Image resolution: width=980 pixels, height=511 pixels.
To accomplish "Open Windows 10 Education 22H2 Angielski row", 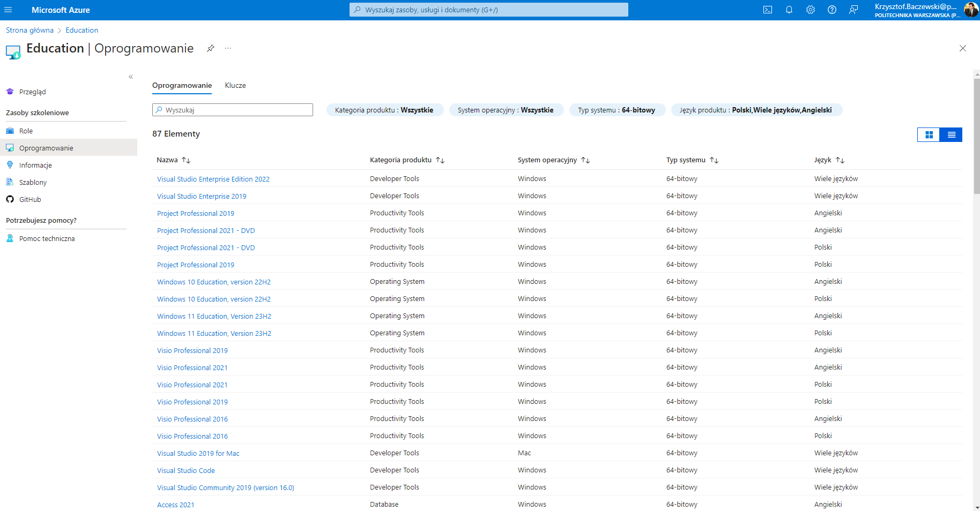I will point(214,282).
